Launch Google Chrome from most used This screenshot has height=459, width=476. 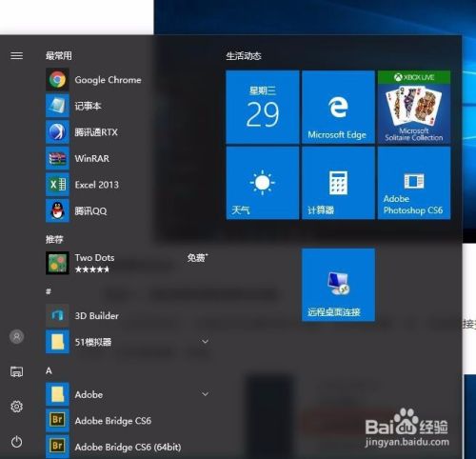point(57,79)
